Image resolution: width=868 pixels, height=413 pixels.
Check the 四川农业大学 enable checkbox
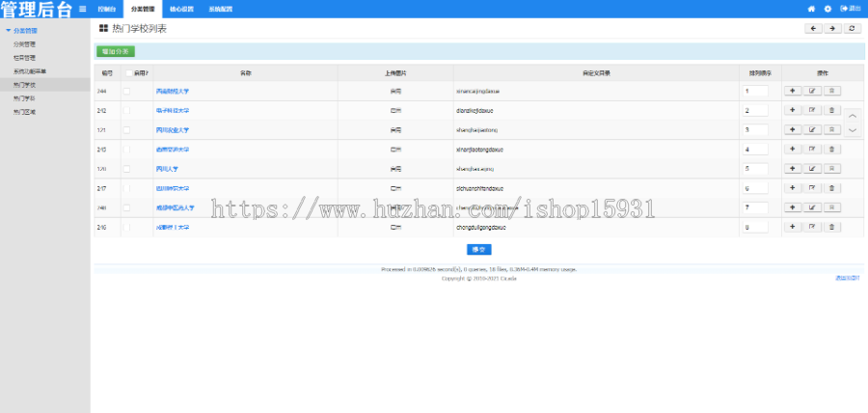[x=126, y=129]
